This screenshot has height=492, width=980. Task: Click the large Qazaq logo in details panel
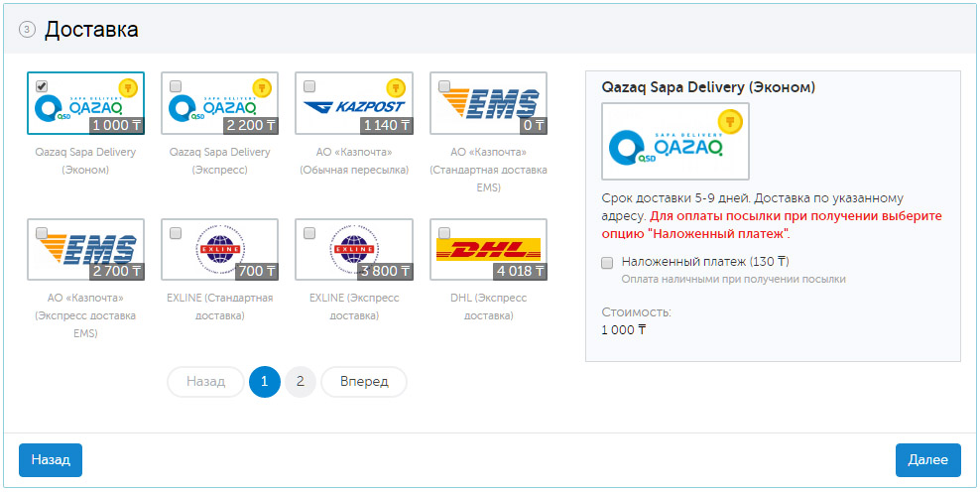[675, 141]
